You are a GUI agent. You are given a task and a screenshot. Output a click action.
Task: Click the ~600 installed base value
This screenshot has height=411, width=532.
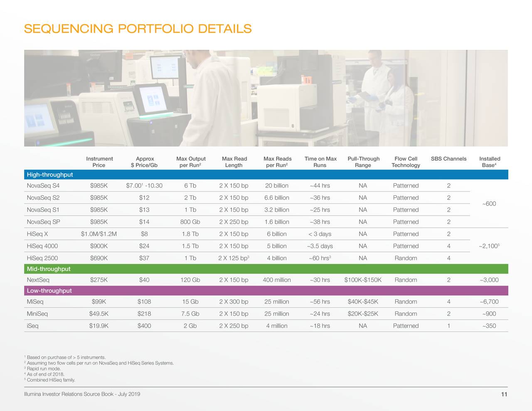[489, 204]
